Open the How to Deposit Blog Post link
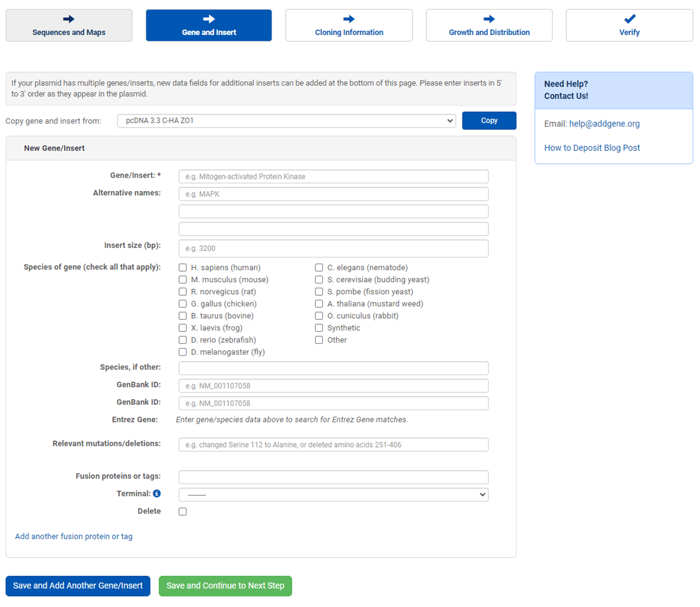 [592, 147]
